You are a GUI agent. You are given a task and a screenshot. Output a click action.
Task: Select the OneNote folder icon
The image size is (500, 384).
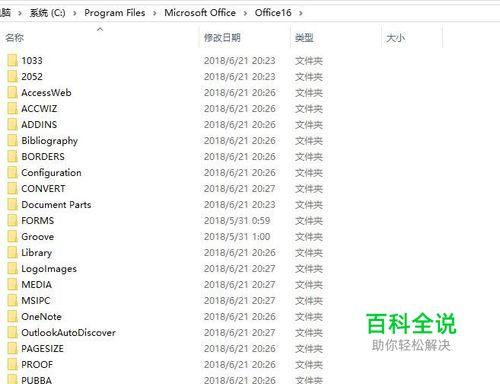(x=12, y=317)
